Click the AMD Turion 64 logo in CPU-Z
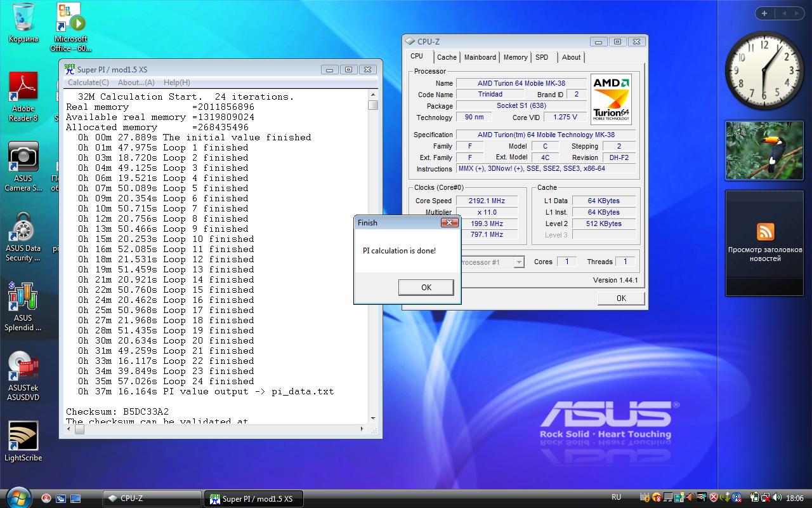The width and height of the screenshot is (812, 508). 611,99
